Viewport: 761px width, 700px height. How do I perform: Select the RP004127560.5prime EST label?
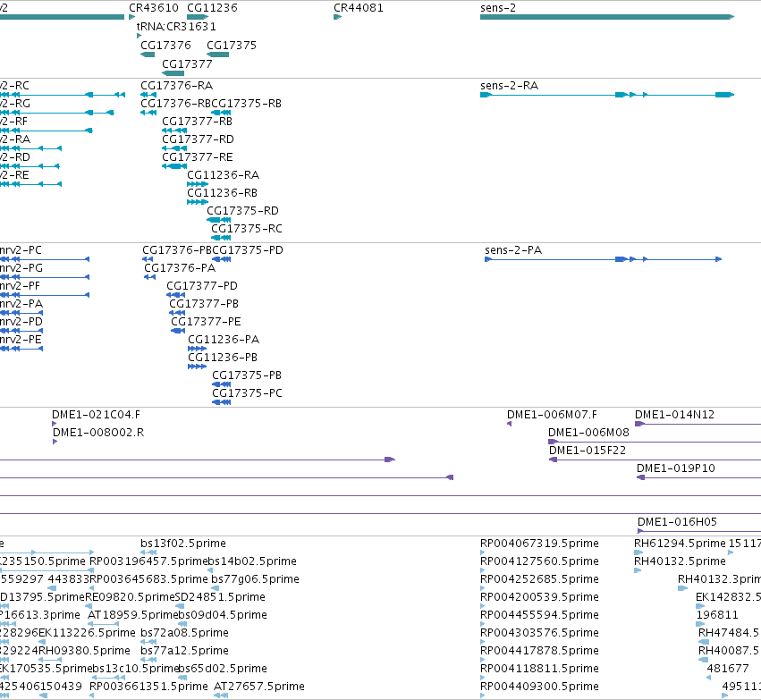coord(539,561)
